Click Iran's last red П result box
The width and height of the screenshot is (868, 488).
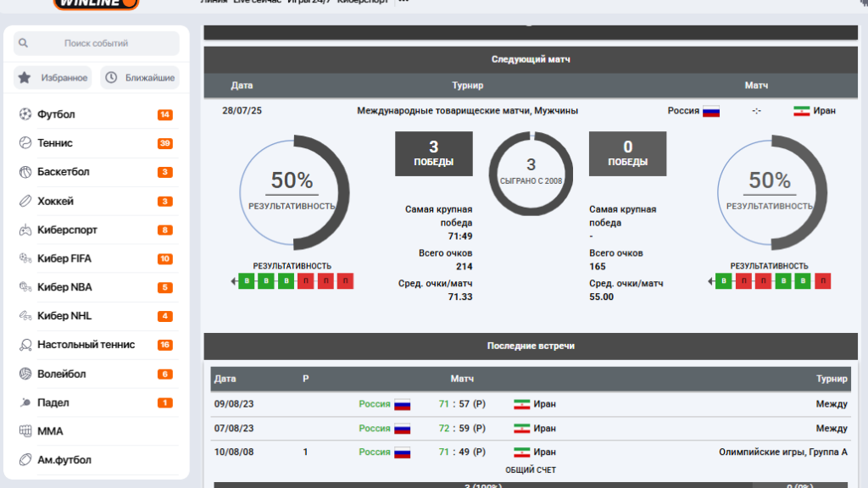pos(822,281)
